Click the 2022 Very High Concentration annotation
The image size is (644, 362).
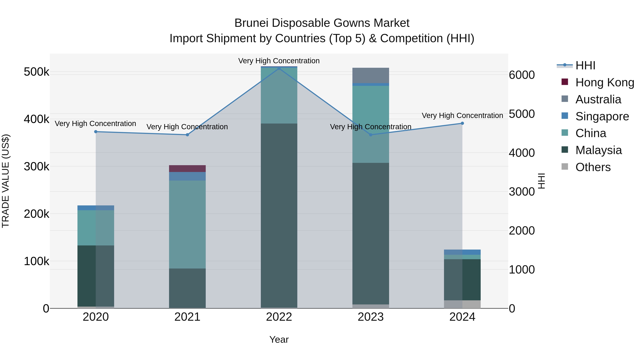[x=279, y=61]
